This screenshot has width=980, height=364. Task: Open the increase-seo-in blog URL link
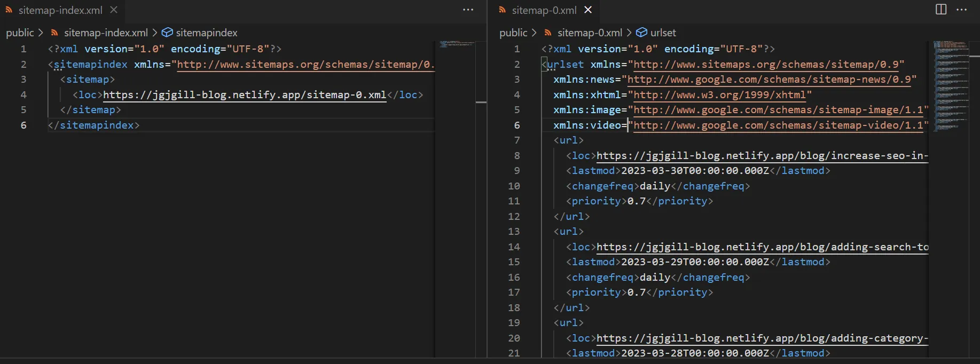762,155
